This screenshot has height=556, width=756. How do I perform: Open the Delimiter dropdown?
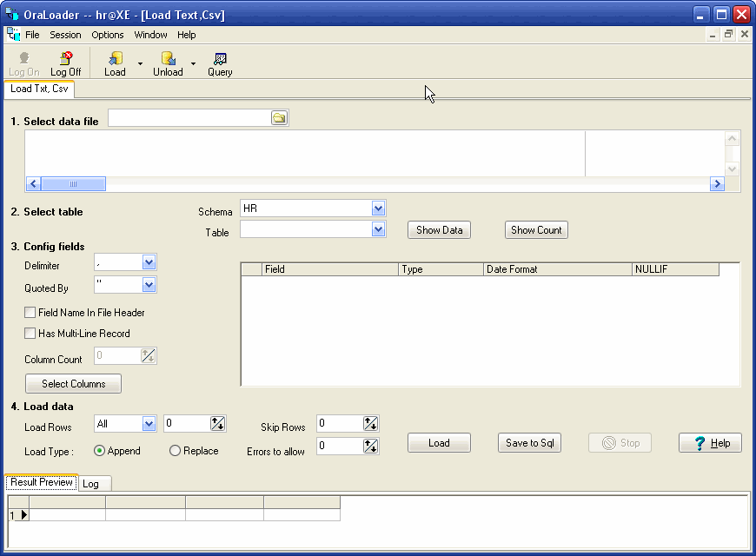point(149,262)
